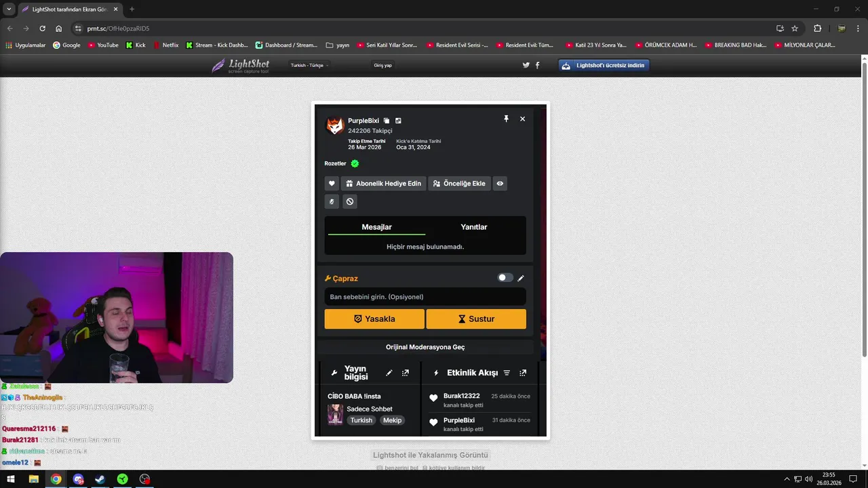Viewport: 868px width, 488px height.
Task: Open a new tab with plus button
Action: (x=132, y=9)
